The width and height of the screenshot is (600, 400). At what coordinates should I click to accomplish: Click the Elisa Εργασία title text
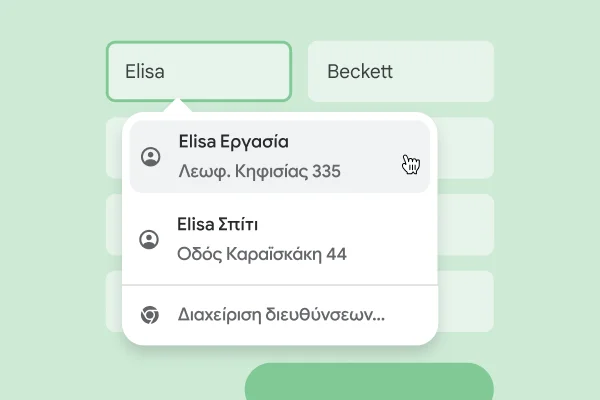coord(233,141)
